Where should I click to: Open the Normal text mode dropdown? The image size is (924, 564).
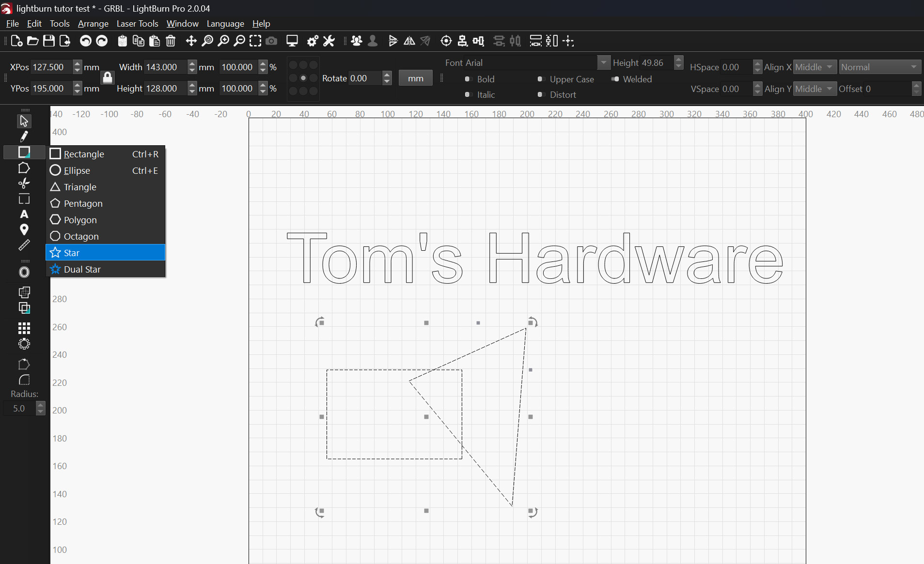click(879, 67)
